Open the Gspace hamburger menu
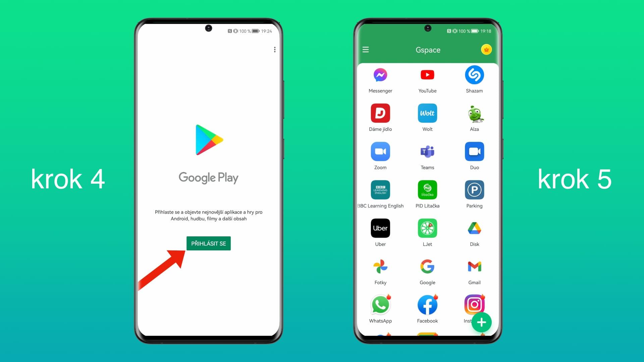 click(366, 49)
